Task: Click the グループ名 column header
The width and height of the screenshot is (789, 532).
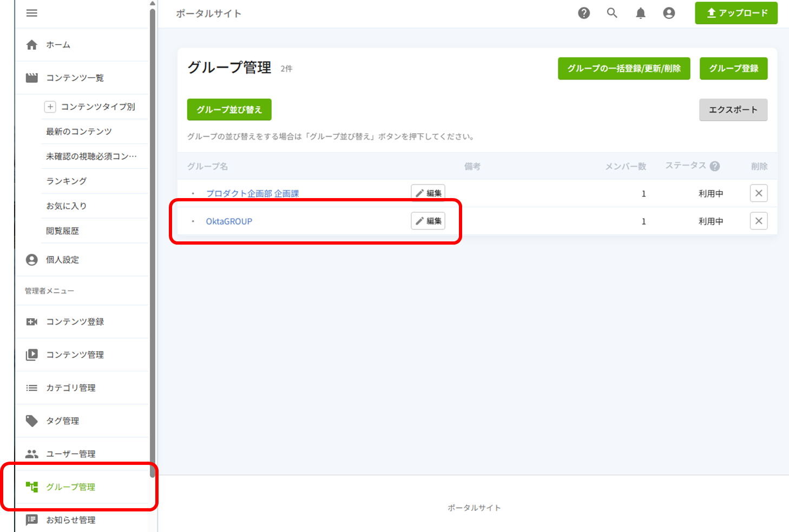Action: pyautogui.click(x=207, y=166)
